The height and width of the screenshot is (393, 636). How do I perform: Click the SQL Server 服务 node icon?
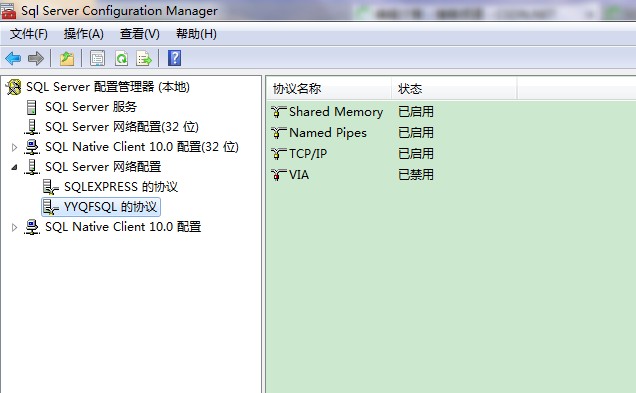(x=31, y=107)
